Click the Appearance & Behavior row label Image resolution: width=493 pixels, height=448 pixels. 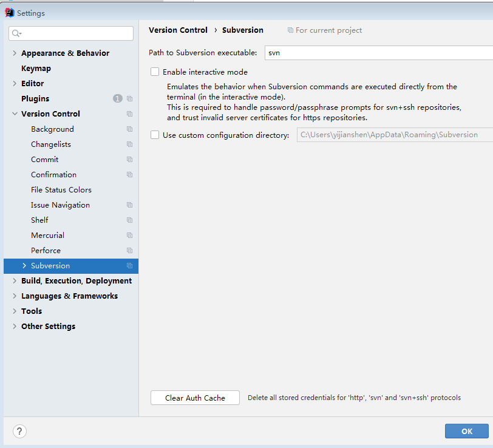pos(66,53)
